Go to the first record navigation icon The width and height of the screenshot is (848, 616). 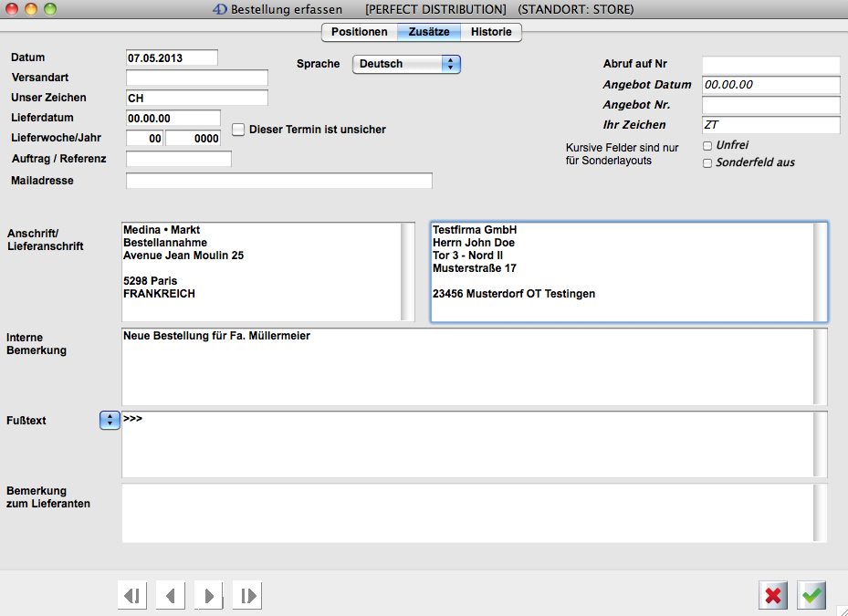pyautogui.click(x=132, y=596)
